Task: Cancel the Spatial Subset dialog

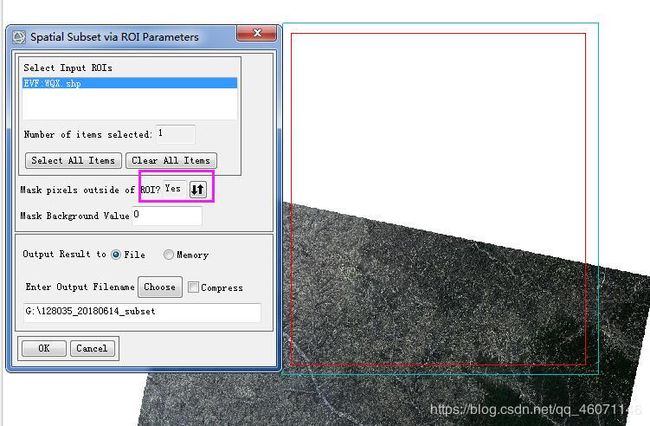Action: point(92,348)
